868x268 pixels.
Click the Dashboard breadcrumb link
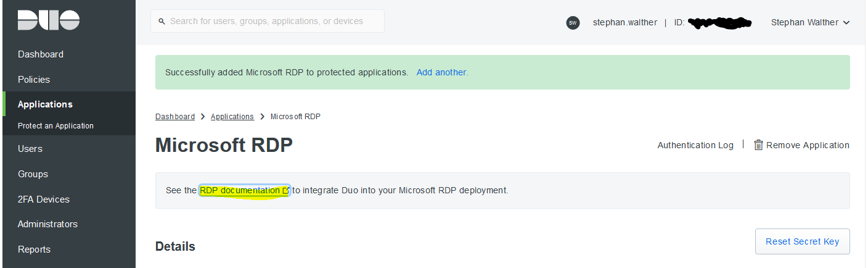point(175,117)
